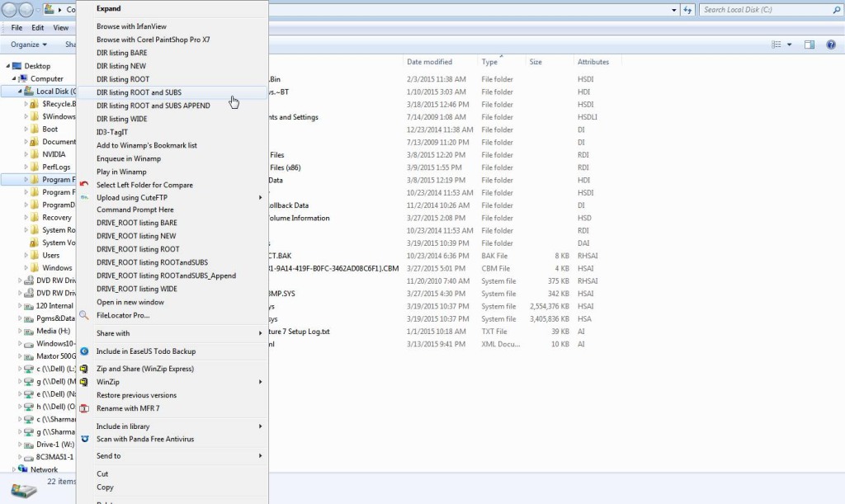845x504 pixels.
Task: Click the Zip and Share WinZip icon
Action: (83, 369)
